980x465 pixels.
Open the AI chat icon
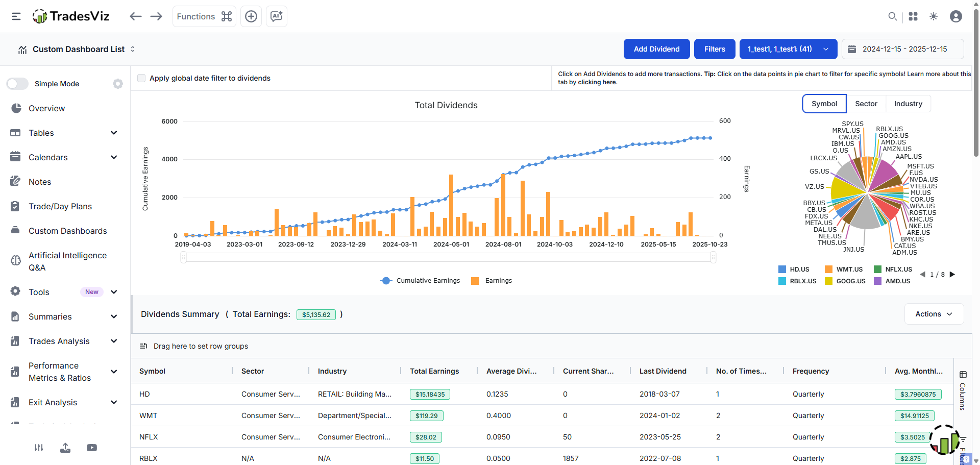pos(276,16)
